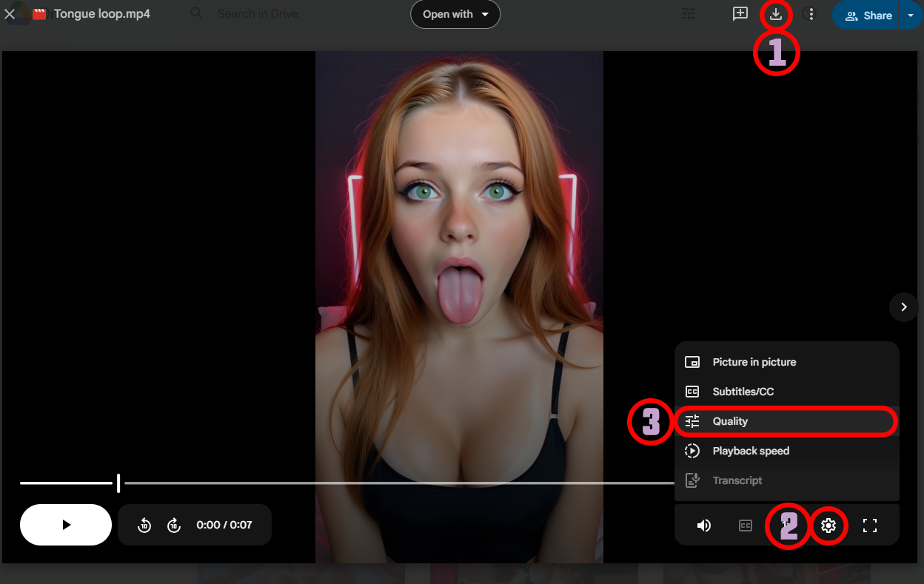Click the 0:00 / 0:07 time display
Screen dimensions: 924x584
point(224,525)
